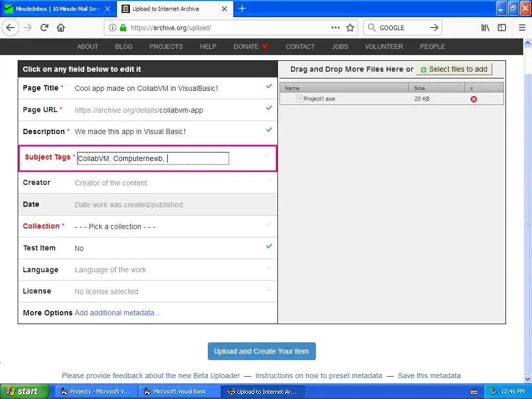Screen dimensions: 532x399
Task: Click the Project1.exe file icon
Action: coord(299,99)
